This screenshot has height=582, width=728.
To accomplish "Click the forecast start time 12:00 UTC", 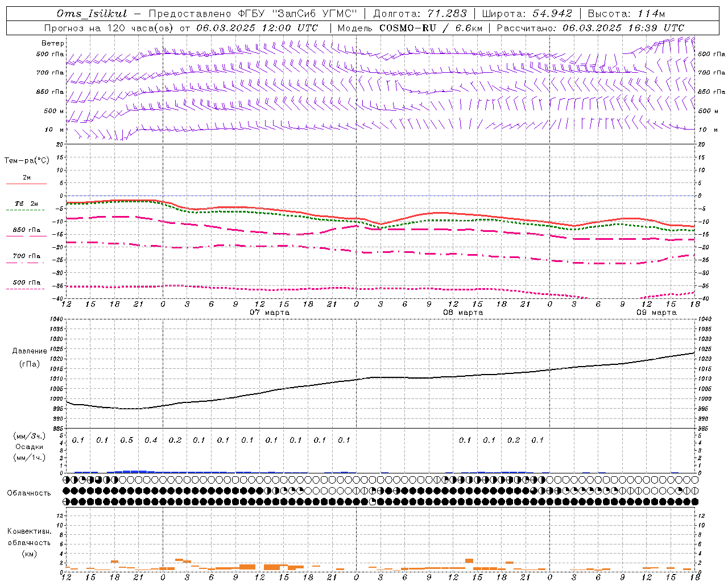I will [289, 28].
